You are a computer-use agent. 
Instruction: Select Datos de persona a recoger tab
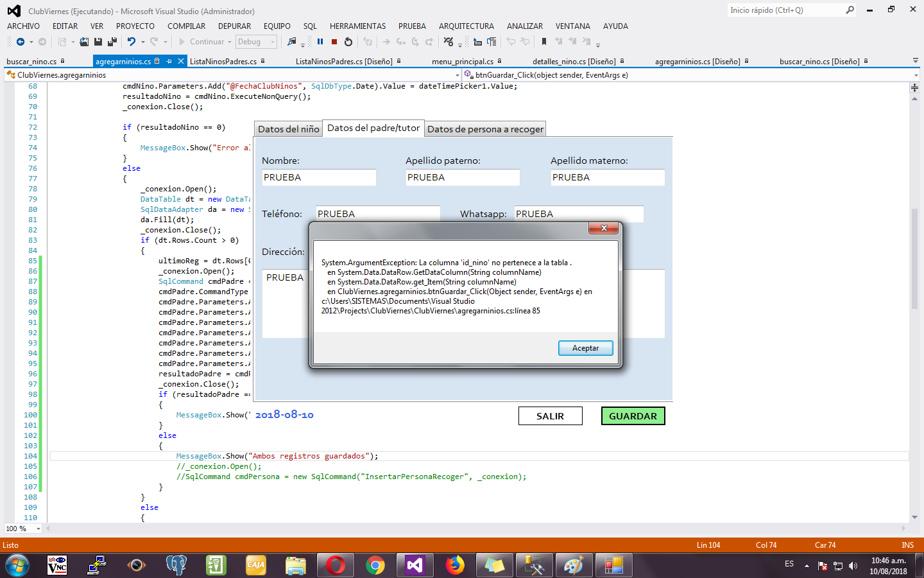tap(485, 129)
